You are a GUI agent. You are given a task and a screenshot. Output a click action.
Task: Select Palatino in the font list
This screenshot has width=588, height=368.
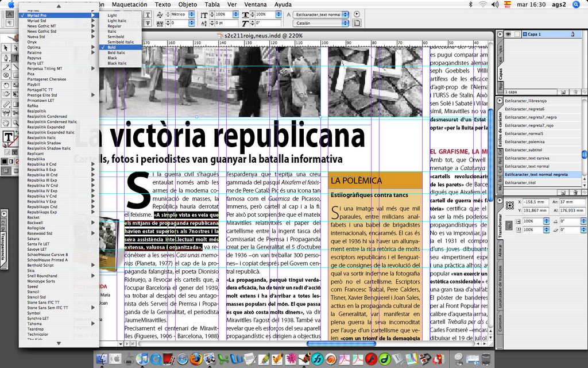(59, 52)
